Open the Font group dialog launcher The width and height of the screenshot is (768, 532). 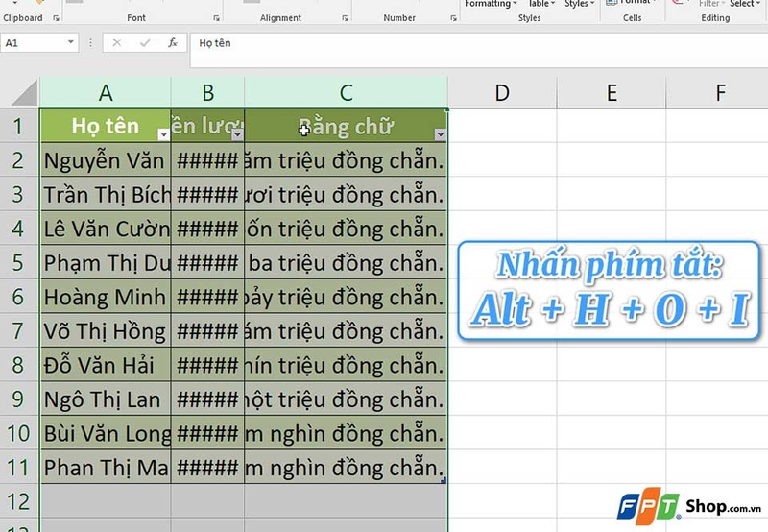(x=216, y=18)
